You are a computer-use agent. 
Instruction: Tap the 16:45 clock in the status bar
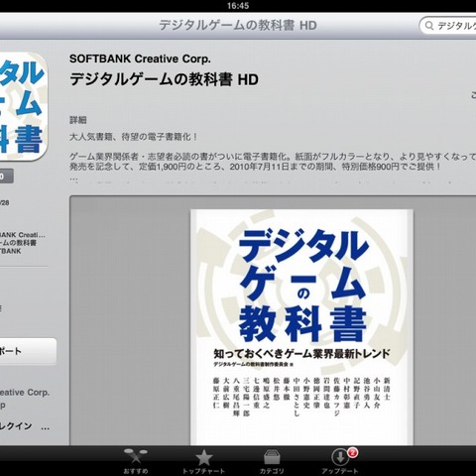tap(238, 6)
